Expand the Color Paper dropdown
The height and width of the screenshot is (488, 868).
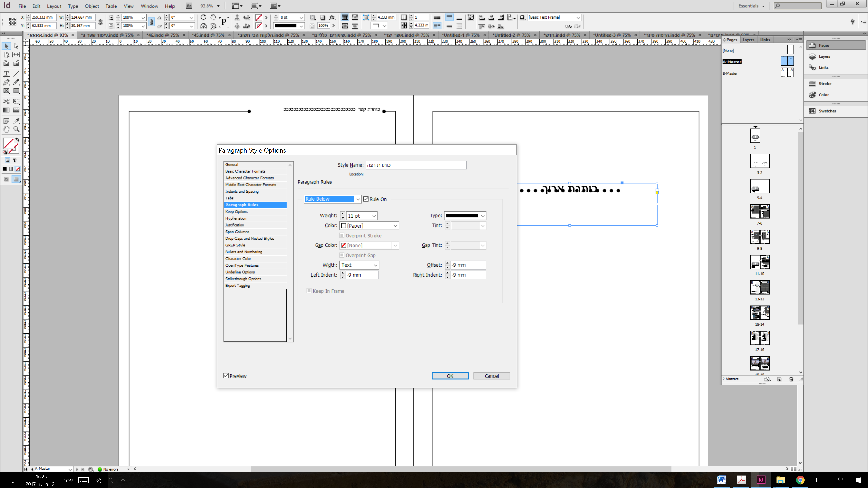369,226
